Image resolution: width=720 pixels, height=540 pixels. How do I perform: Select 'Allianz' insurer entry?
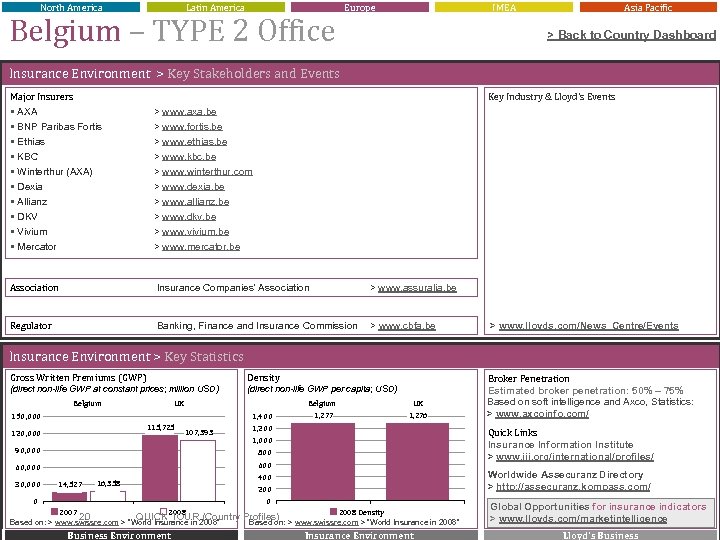tap(32, 202)
